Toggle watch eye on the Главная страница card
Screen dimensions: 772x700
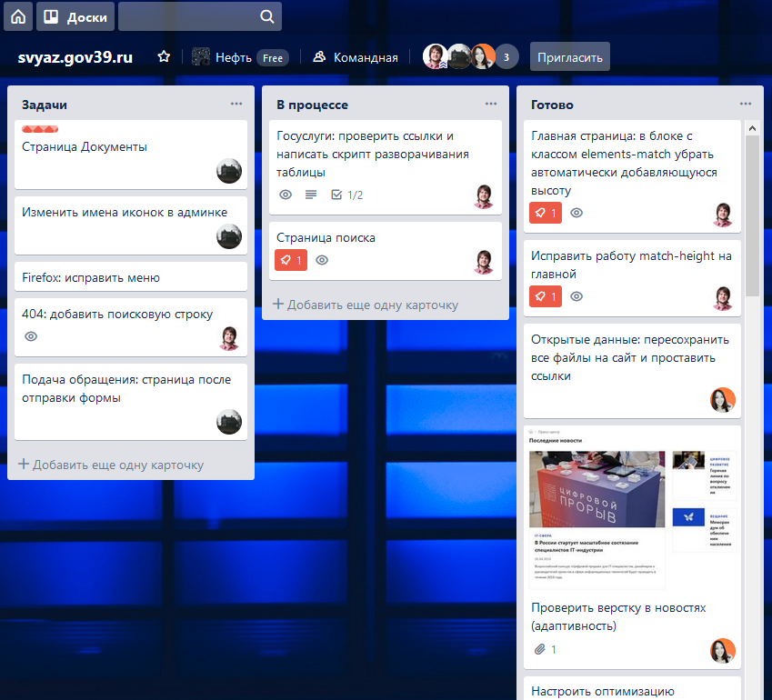[x=576, y=213]
